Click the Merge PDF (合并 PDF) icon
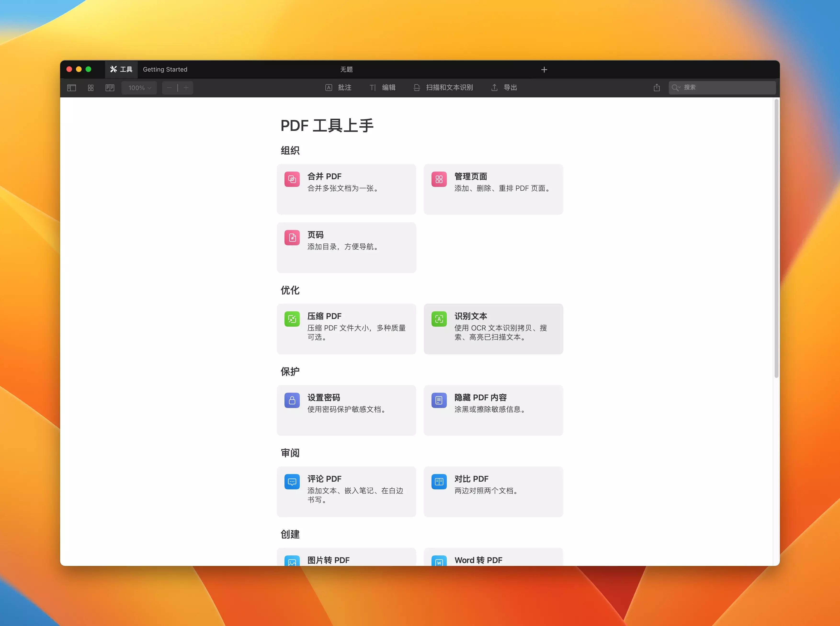840x626 pixels. click(292, 179)
